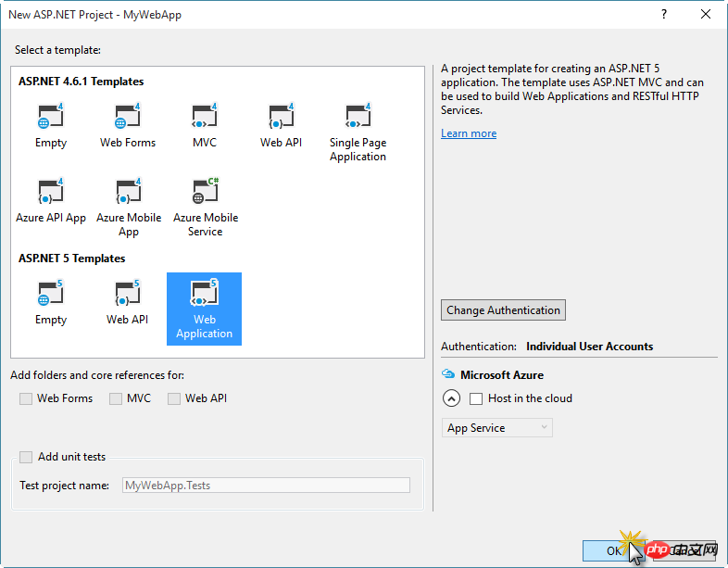Image resolution: width=728 pixels, height=568 pixels.
Task: Collapse the Microsoft Azure section chevron
Action: 451,398
